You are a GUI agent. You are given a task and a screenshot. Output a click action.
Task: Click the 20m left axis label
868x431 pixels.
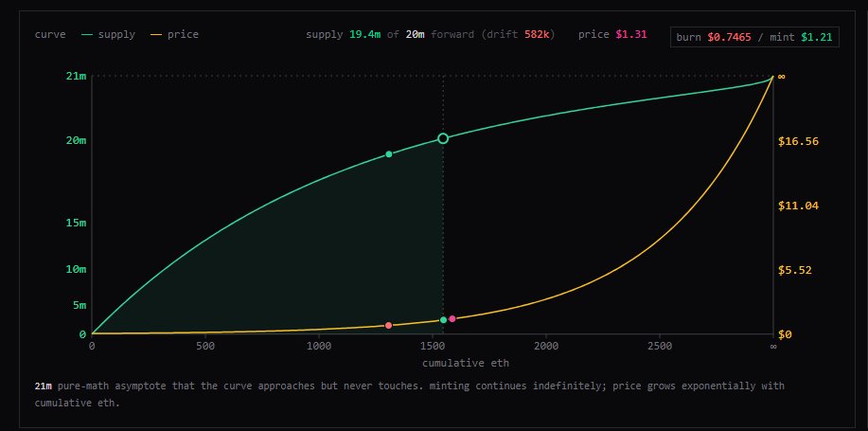pos(77,141)
